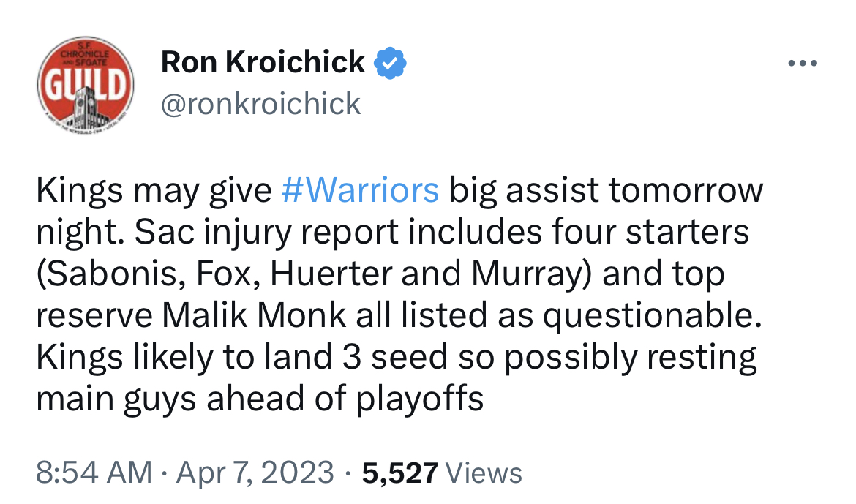Click the word questionable in tweet
The width and height of the screenshot is (856, 504).
(651, 317)
